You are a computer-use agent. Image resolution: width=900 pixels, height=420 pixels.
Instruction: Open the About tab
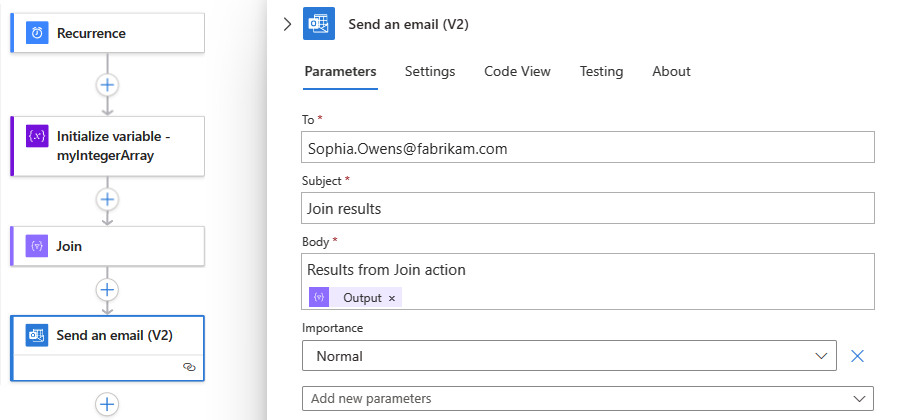[671, 71]
